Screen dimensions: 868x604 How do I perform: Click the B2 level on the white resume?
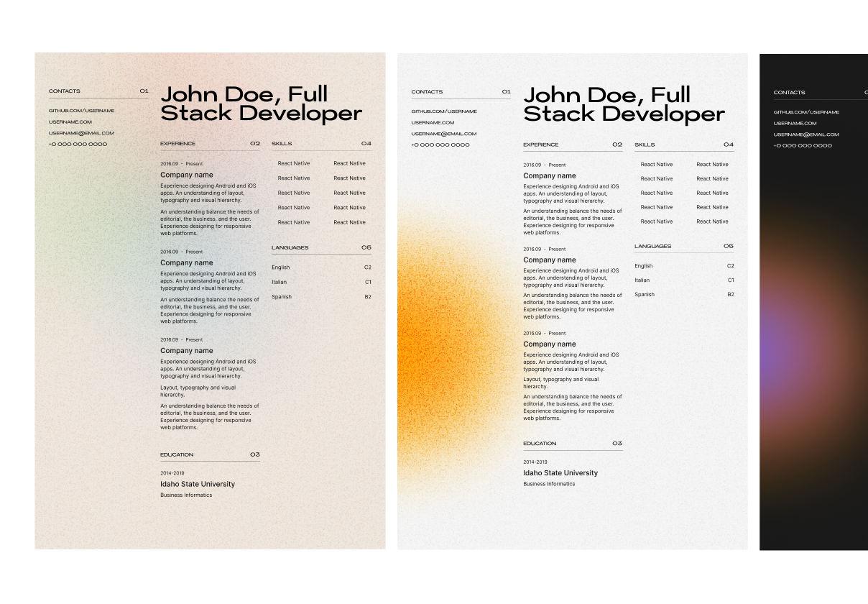coord(731,295)
